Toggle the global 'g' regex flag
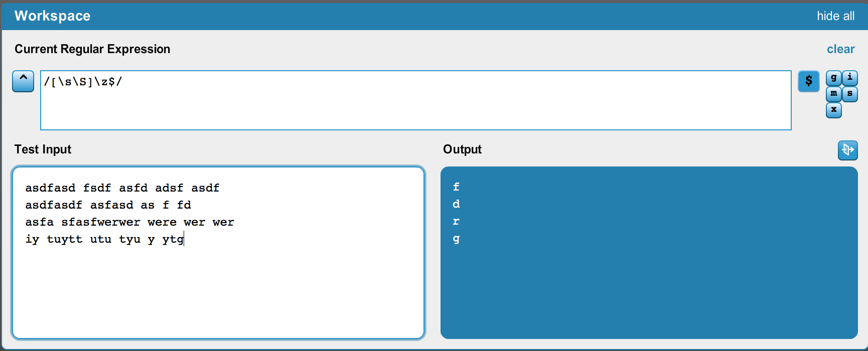 click(833, 78)
